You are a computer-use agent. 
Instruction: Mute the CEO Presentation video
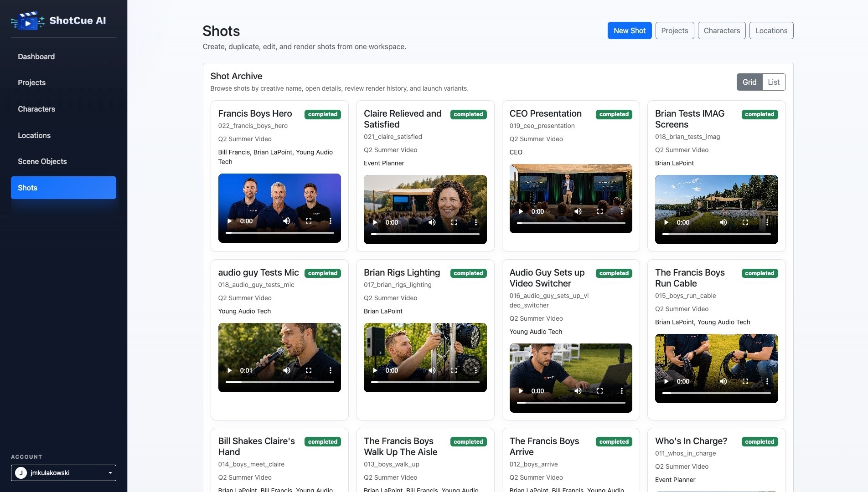tap(578, 211)
